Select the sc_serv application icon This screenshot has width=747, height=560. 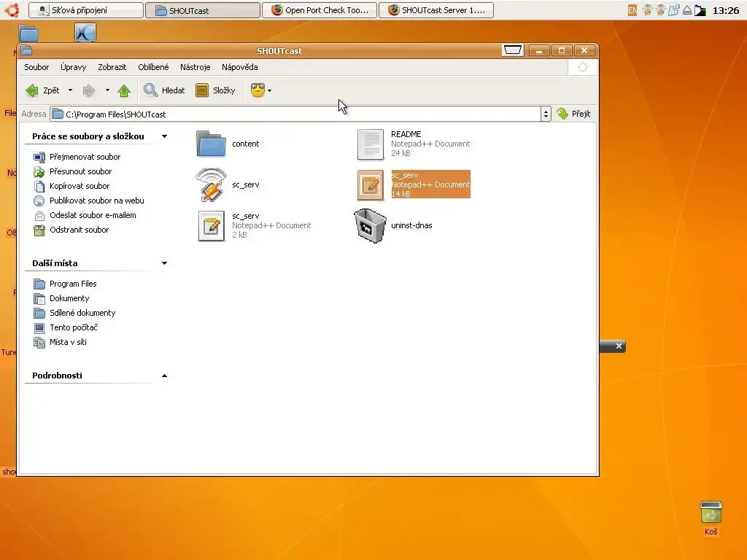click(211, 184)
